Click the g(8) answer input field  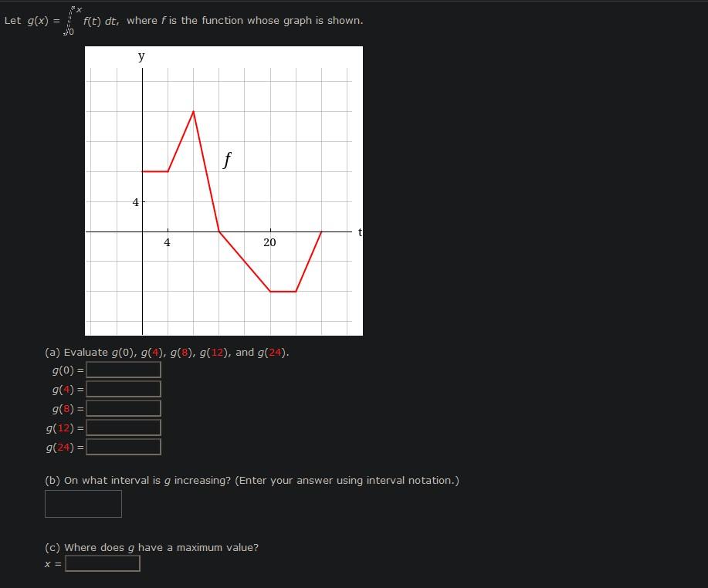click(x=123, y=407)
